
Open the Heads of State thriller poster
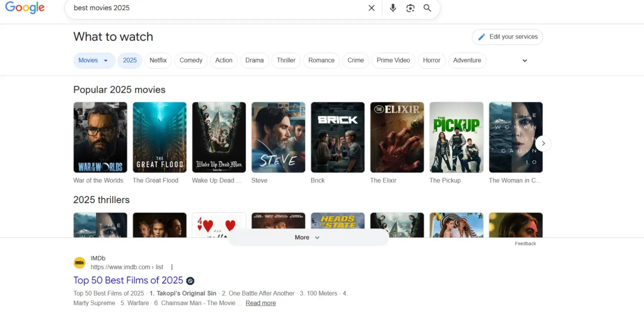click(x=338, y=221)
